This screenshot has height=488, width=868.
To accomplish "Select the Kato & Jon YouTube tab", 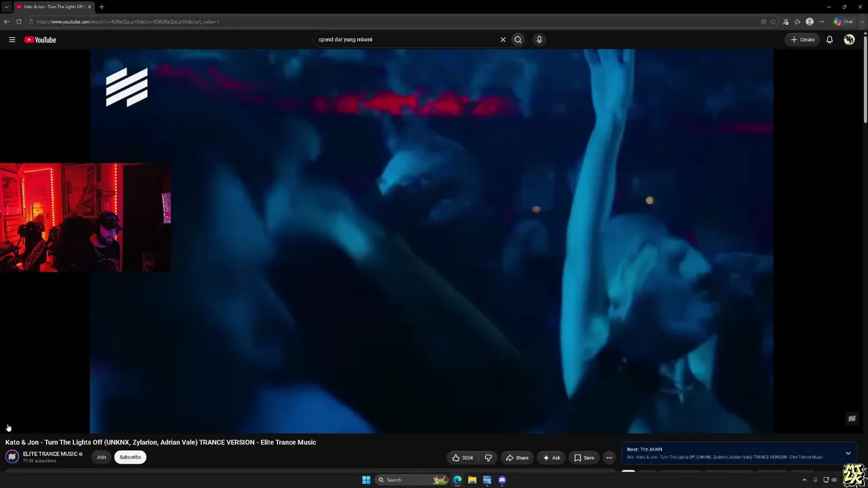I will point(54,7).
